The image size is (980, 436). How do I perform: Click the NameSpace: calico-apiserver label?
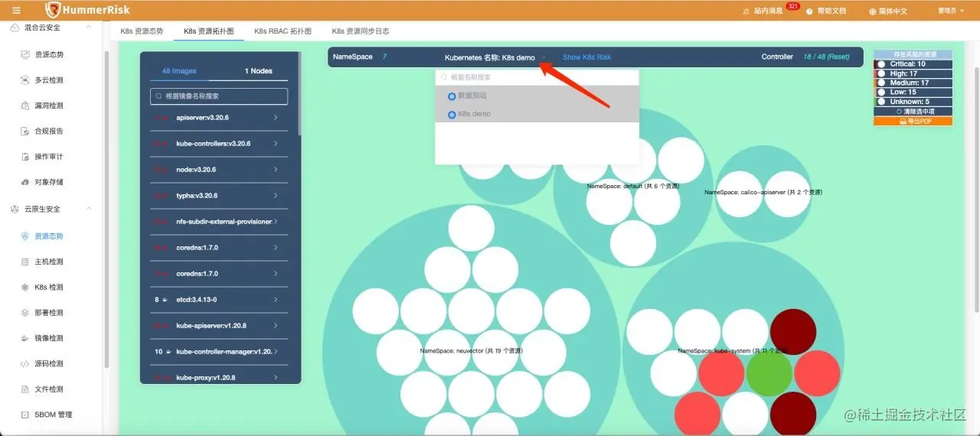pos(763,193)
